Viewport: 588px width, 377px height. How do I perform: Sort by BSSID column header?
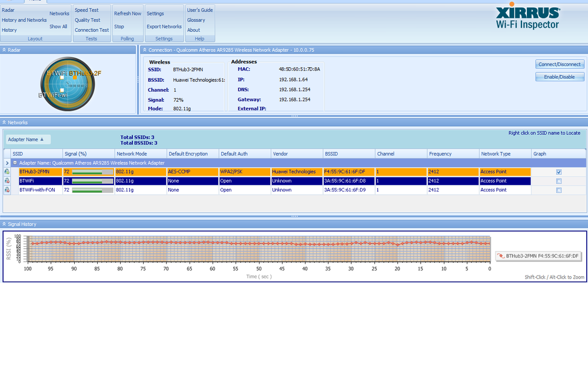tap(349, 154)
